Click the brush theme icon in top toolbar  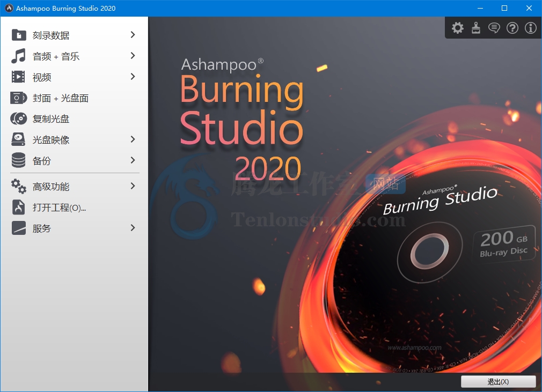(x=476, y=28)
